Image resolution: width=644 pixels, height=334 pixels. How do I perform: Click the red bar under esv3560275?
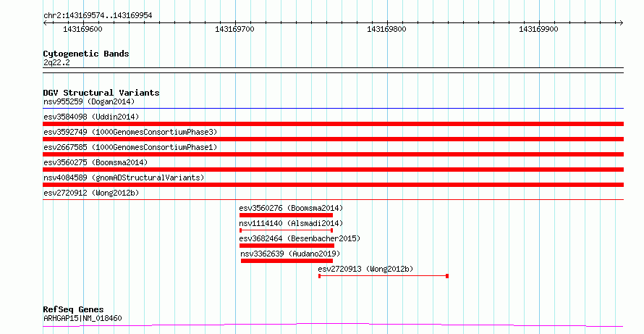pos(333,170)
